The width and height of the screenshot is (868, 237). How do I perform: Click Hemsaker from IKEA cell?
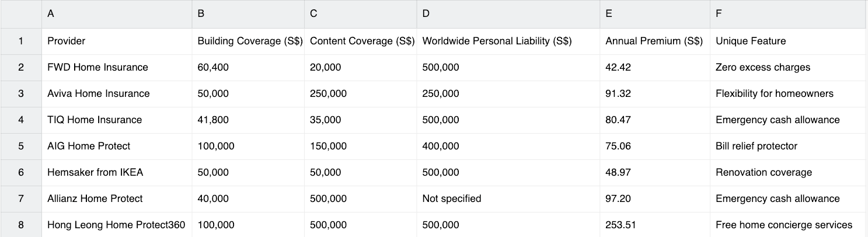coord(117,172)
